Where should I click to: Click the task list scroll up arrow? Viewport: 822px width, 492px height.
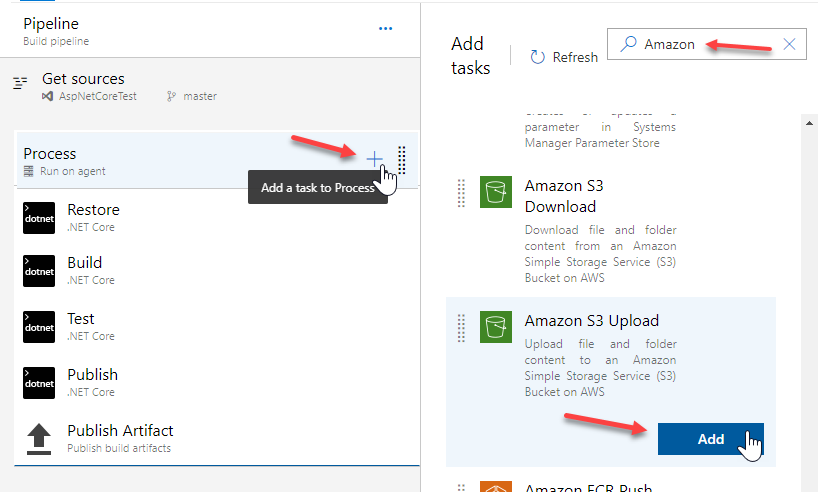click(809, 124)
